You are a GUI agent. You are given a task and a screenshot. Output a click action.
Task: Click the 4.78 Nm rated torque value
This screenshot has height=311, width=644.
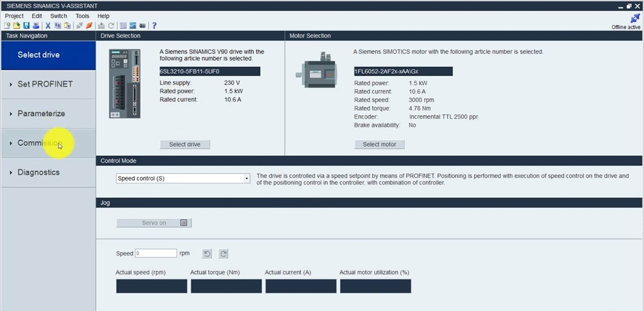(420, 109)
